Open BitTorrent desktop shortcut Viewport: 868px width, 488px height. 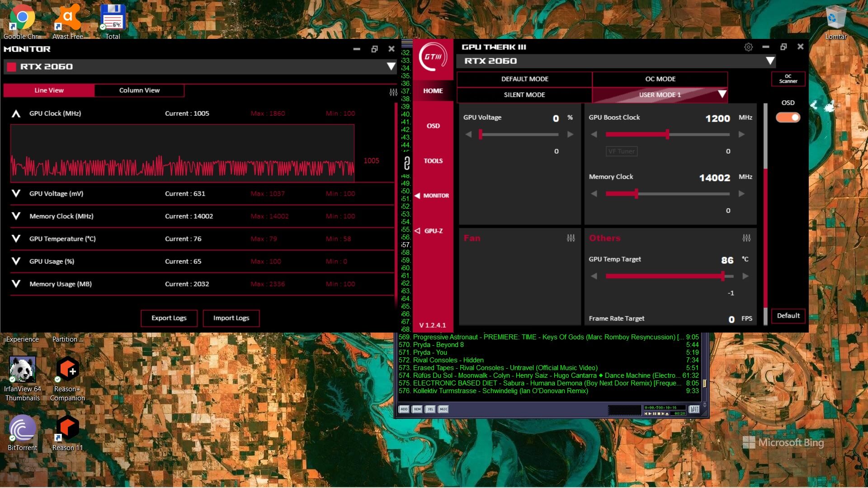pos(22,433)
